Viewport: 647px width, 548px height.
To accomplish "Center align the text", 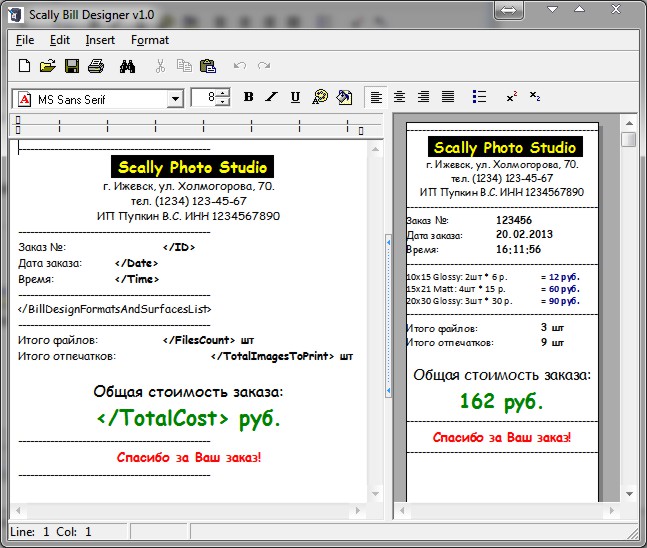I will pos(399,97).
